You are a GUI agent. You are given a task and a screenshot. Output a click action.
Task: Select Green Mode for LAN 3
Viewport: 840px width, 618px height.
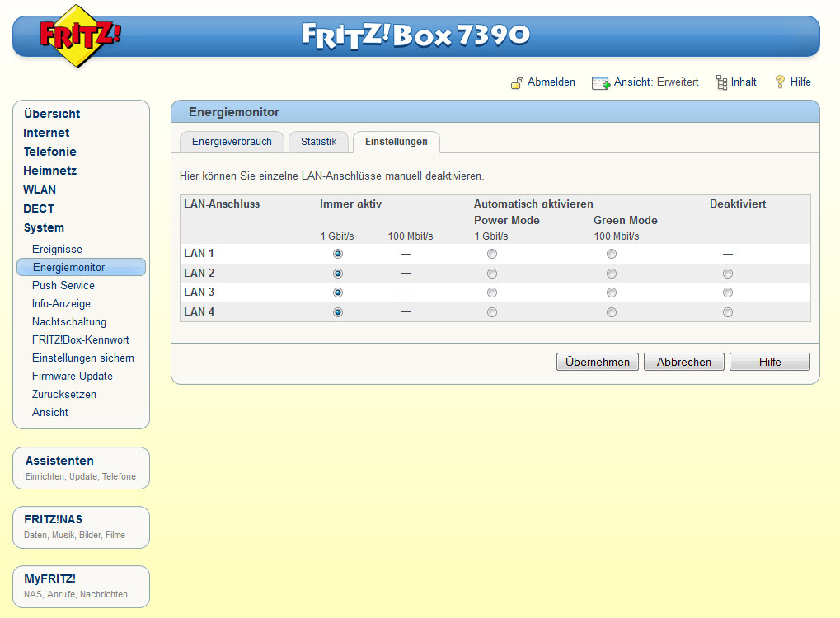tap(612, 293)
